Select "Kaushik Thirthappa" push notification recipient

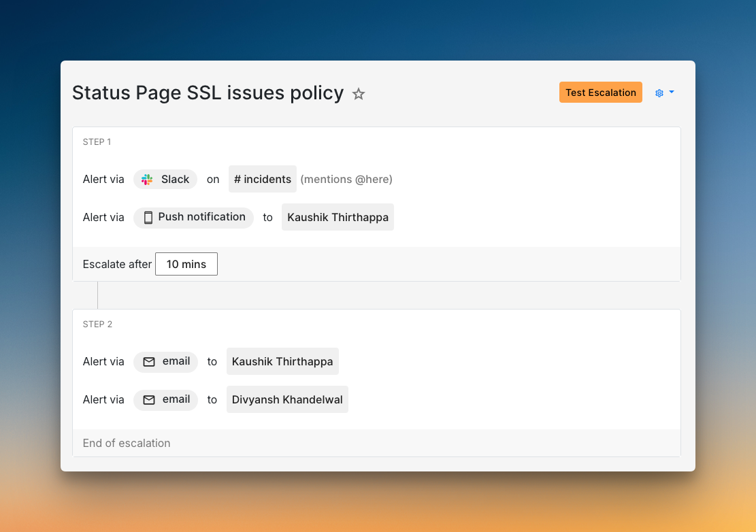coord(338,217)
